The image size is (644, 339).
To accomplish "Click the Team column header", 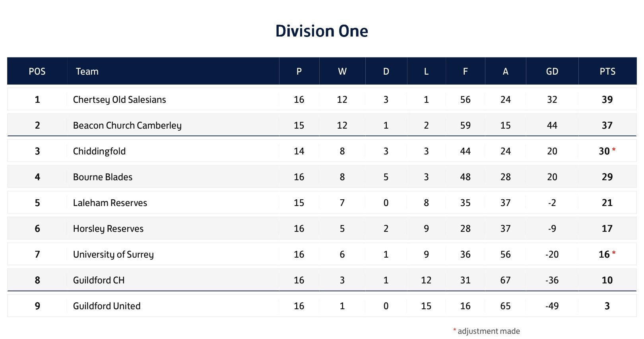I will coord(87,71).
